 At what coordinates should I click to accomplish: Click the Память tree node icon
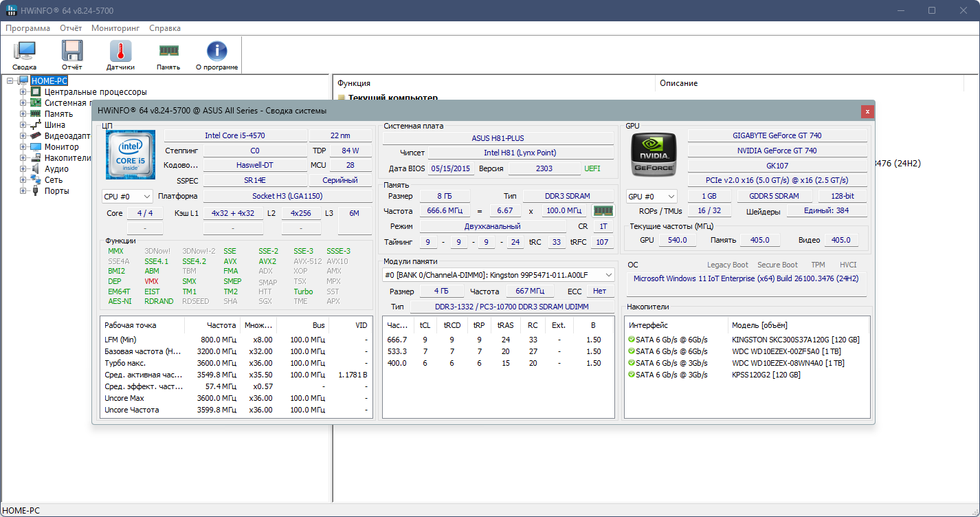point(36,114)
